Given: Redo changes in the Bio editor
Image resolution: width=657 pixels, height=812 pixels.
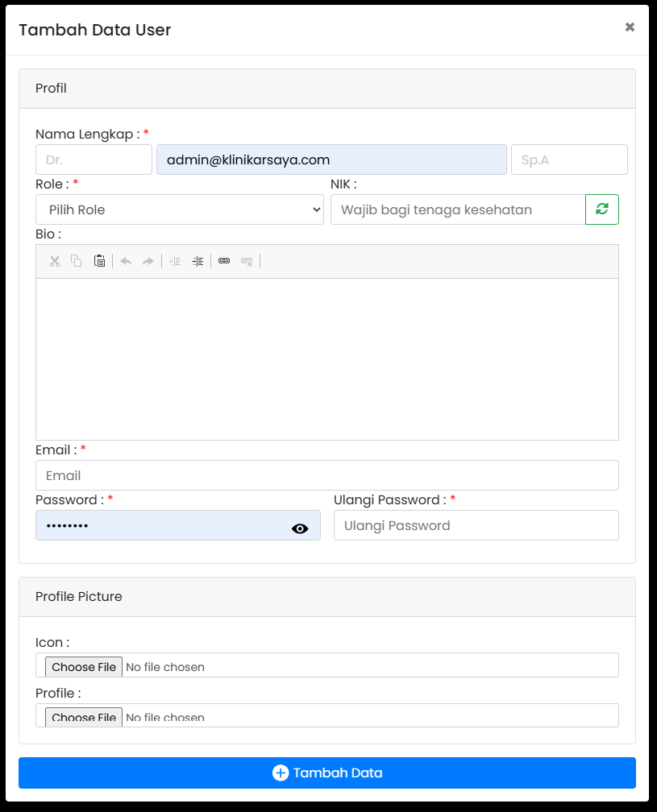Looking at the screenshot, I should pos(149,261).
